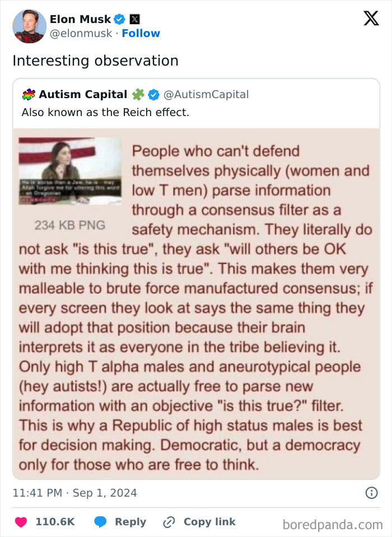Viewport: 392px width, 537px height.
Task: Click the embedded 234 KB PNG screenshot image
Action: [x=71, y=171]
